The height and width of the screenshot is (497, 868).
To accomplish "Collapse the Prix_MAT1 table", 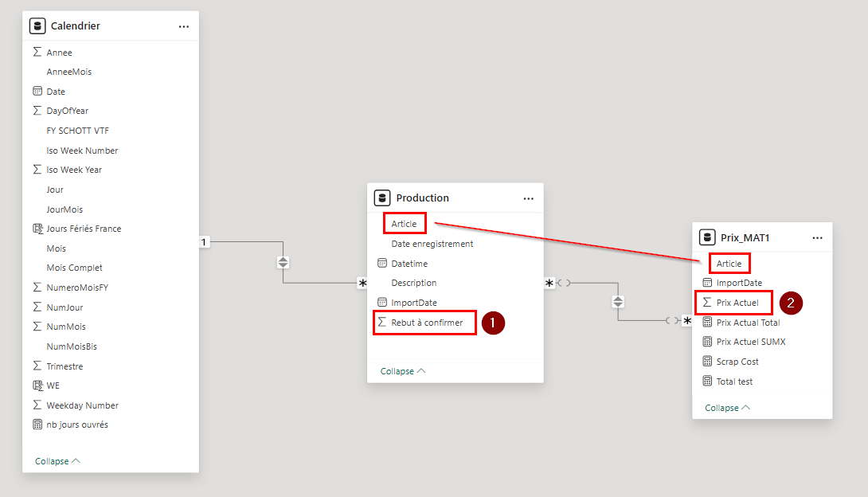I will coord(727,408).
